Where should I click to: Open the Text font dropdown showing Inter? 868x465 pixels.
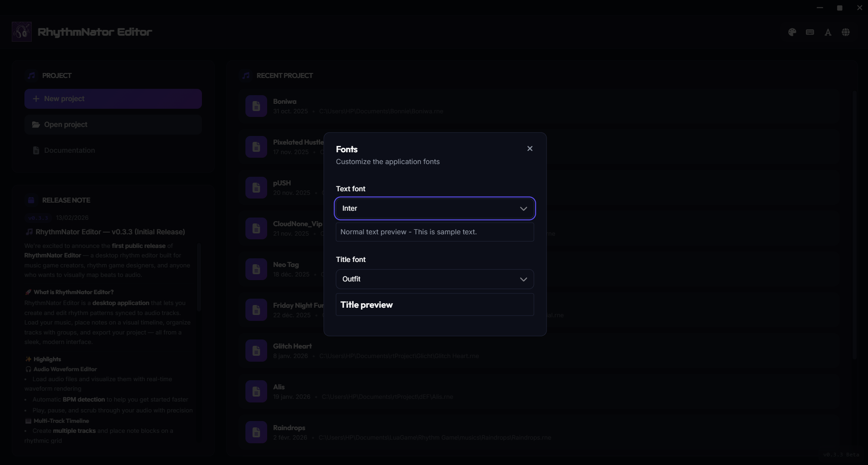point(434,208)
